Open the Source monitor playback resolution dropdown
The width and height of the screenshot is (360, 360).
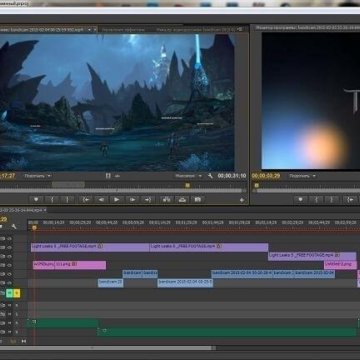click(x=188, y=176)
